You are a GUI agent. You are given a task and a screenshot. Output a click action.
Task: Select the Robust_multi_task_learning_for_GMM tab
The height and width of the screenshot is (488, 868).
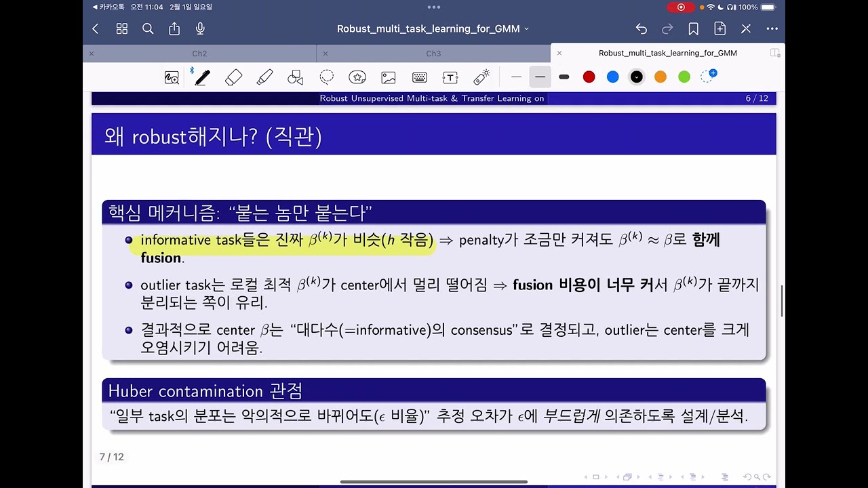pyautogui.click(x=667, y=53)
